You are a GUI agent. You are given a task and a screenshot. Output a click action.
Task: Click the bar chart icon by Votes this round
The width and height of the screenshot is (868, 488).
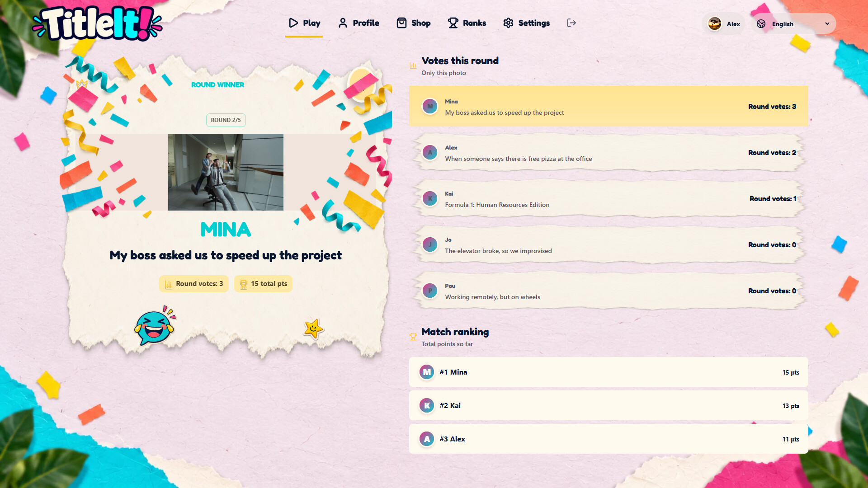click(x=413, y=66)
